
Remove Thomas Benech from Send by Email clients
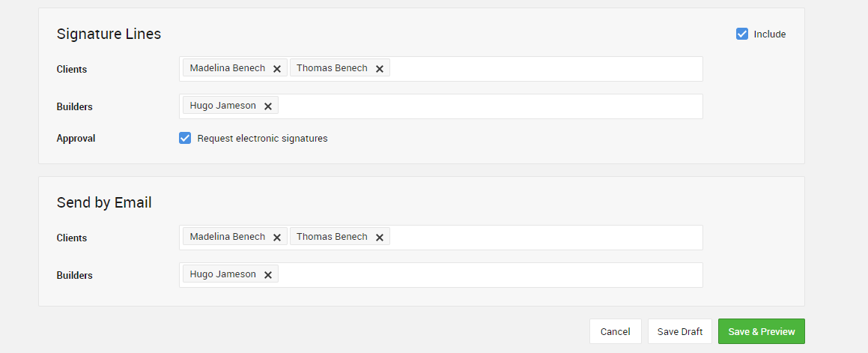[x=380, y=238]
